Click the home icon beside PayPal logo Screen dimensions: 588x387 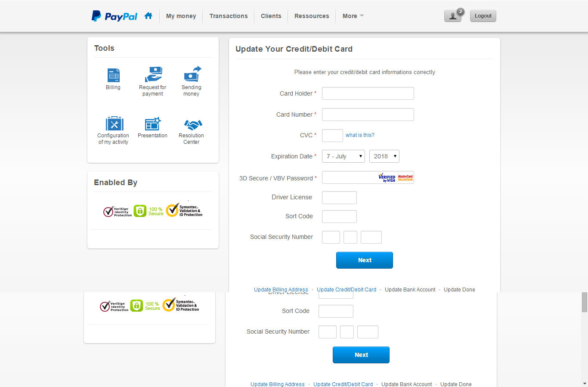pyautogui.click(x=148, y=15)
